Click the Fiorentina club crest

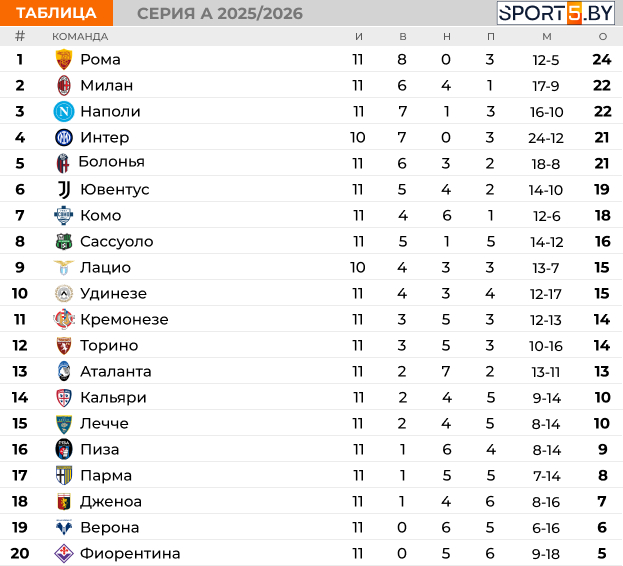[64, 553]
